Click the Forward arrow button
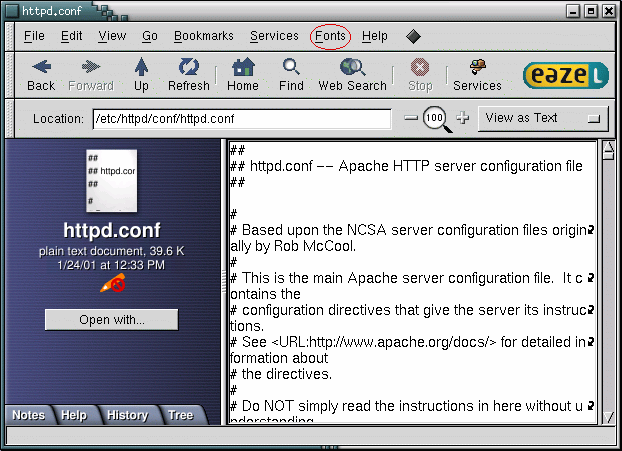Screen dimensions: 622x451 tap(91, 75)
